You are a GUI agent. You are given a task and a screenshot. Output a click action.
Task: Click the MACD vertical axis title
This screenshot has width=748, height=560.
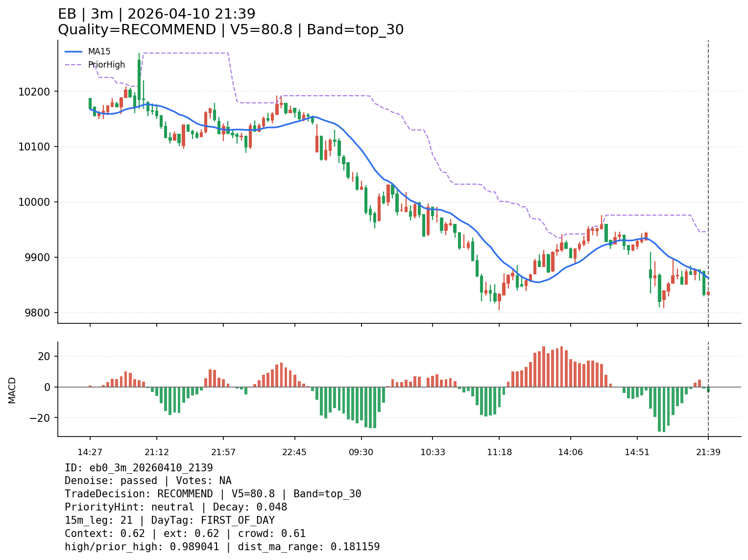(x=12, y=390)
